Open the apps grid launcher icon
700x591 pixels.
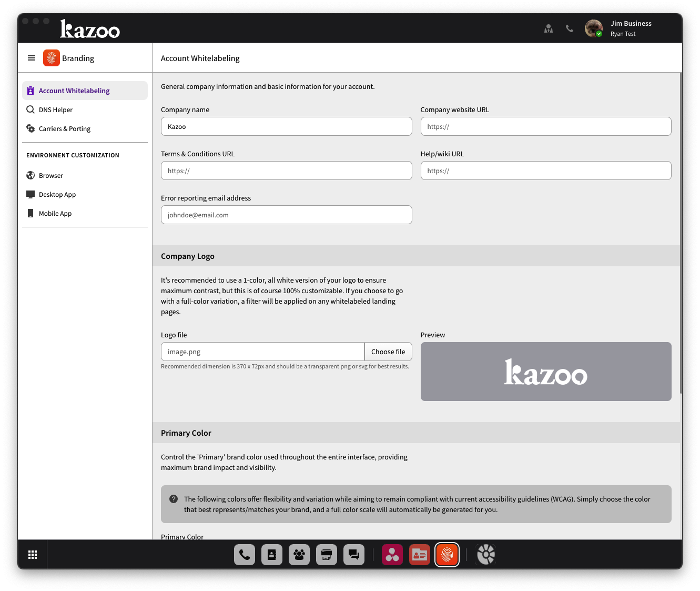click(x=33, y=555)
